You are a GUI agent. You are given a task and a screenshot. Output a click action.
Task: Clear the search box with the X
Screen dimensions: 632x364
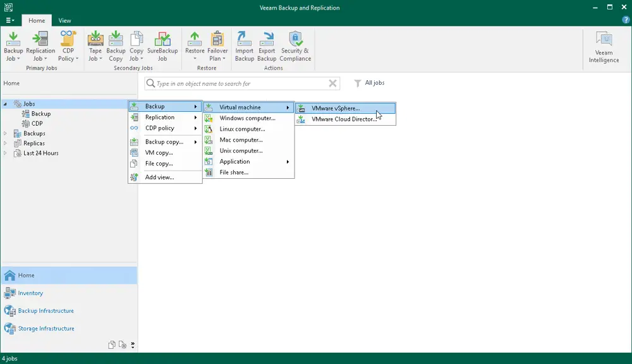(332, 83)
